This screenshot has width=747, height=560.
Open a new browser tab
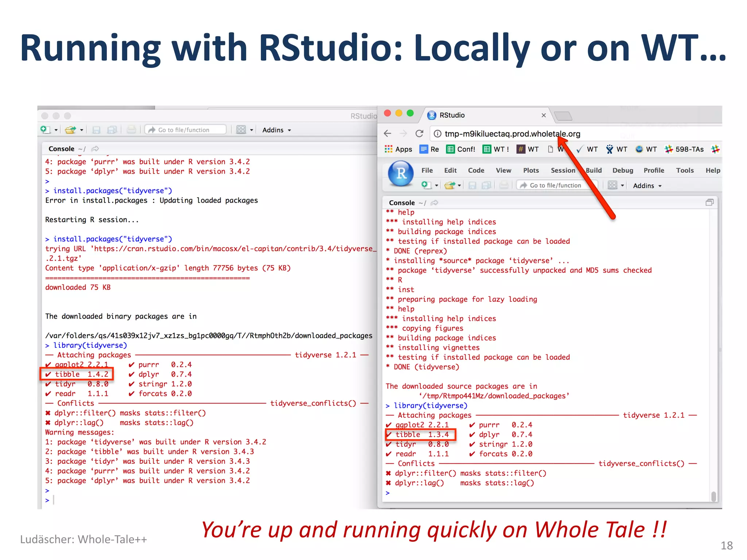pyautogui.click(x=563, y=116)
